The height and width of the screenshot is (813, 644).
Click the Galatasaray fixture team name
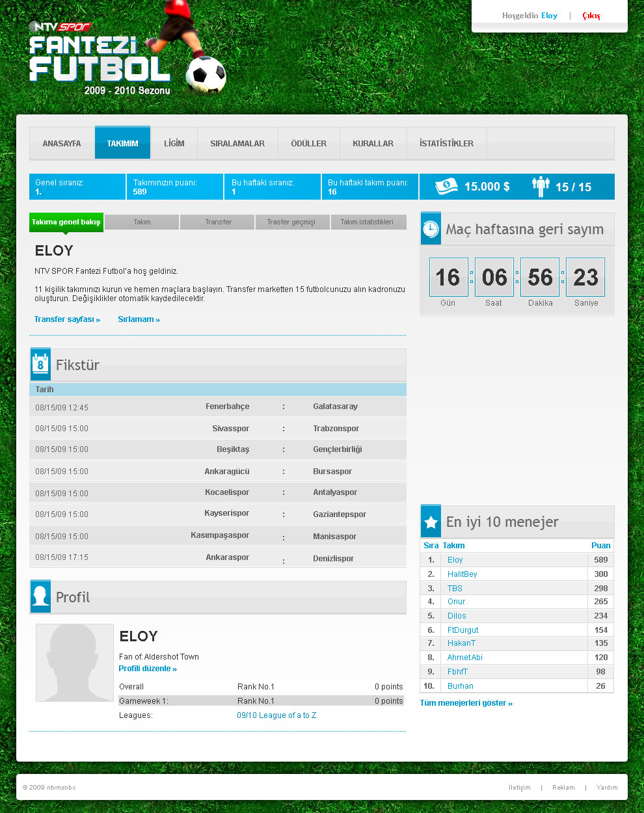[335, 406]
